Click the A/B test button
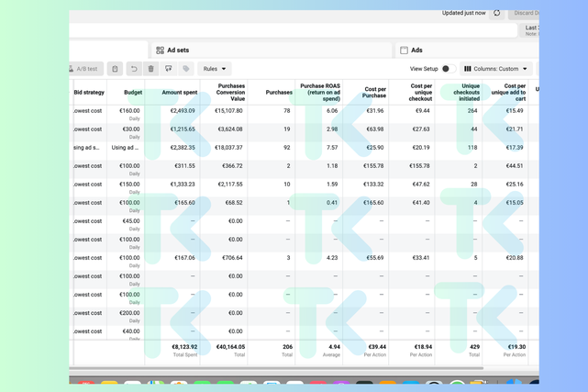The height and width of the screenshot is (392, 588). (x=84, y=69)
